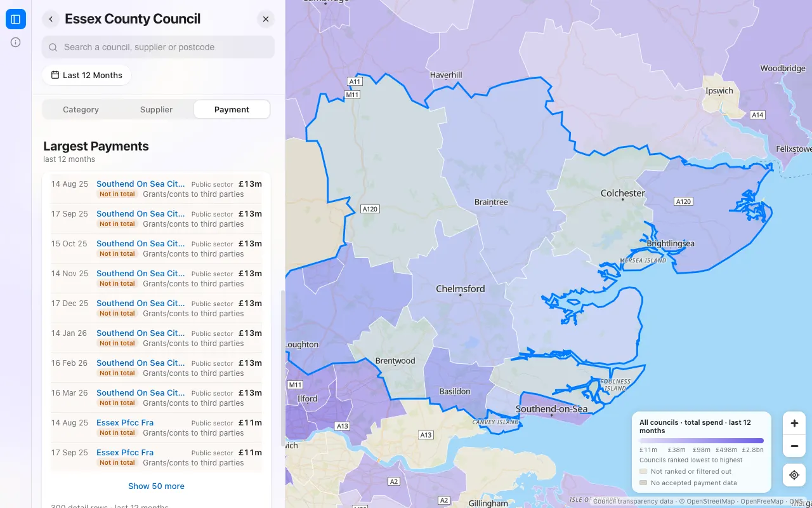Open Southend On Sea link dated 14 Nov 25

point(141,274)
